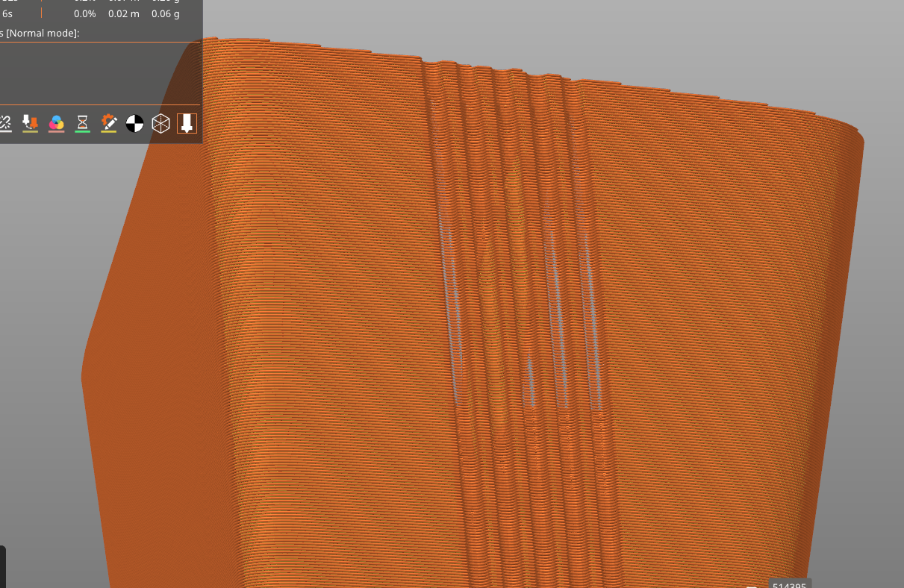The width and height of the screenshot is (904, 588).
Task: Toggle the tool marker nozzle icon
Action: pyautogui.click(x=187, y=123)
